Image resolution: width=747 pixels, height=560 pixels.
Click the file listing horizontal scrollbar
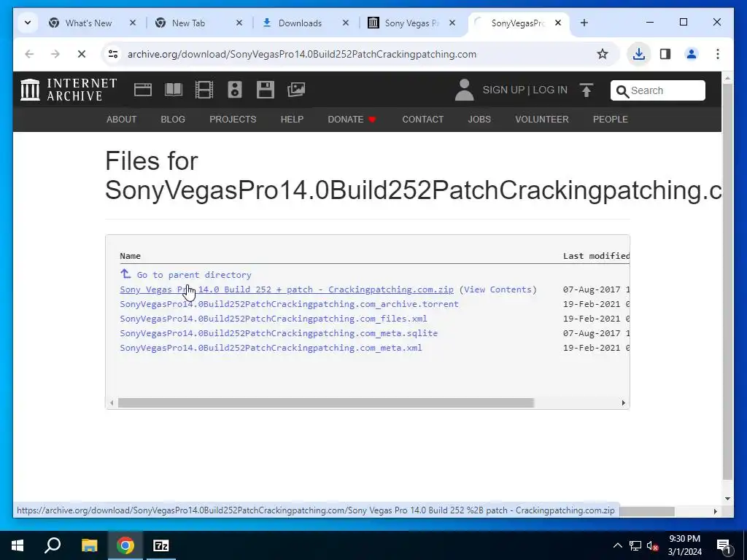tap(326, 402)
